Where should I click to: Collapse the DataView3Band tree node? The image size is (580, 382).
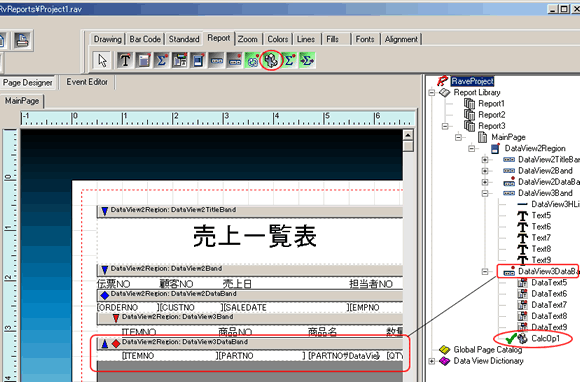[485, 193]
